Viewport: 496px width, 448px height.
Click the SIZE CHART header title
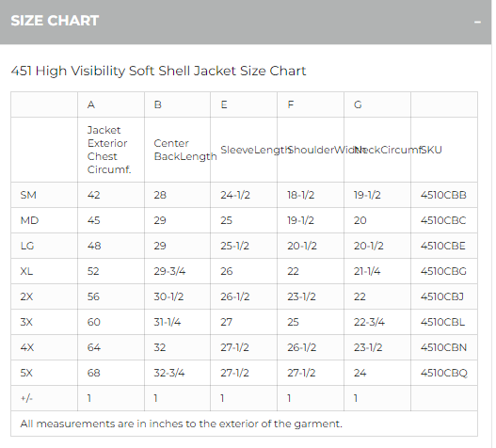tap(55, 21)
